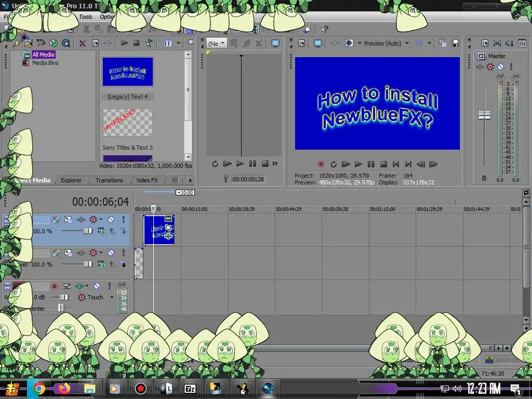This screenshot has width=532, height=399.
Task: Switch to the Transitions tab
Action: coord(109,180)
